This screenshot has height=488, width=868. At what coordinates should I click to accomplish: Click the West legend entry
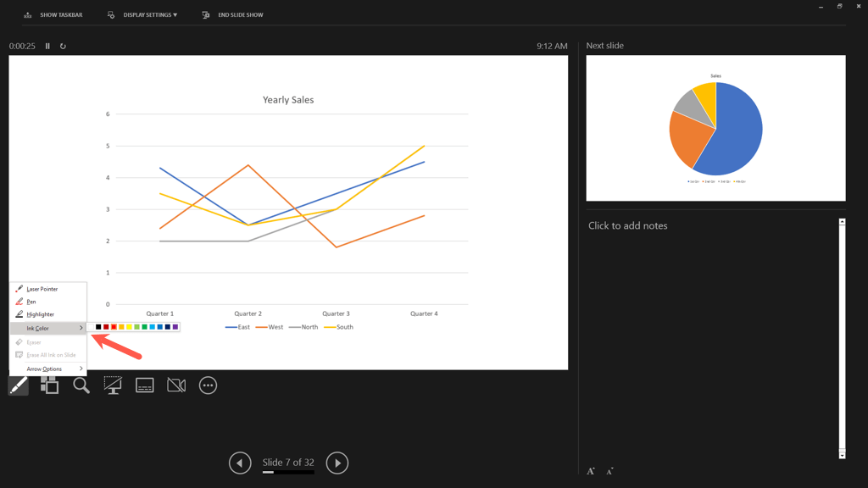270,327
